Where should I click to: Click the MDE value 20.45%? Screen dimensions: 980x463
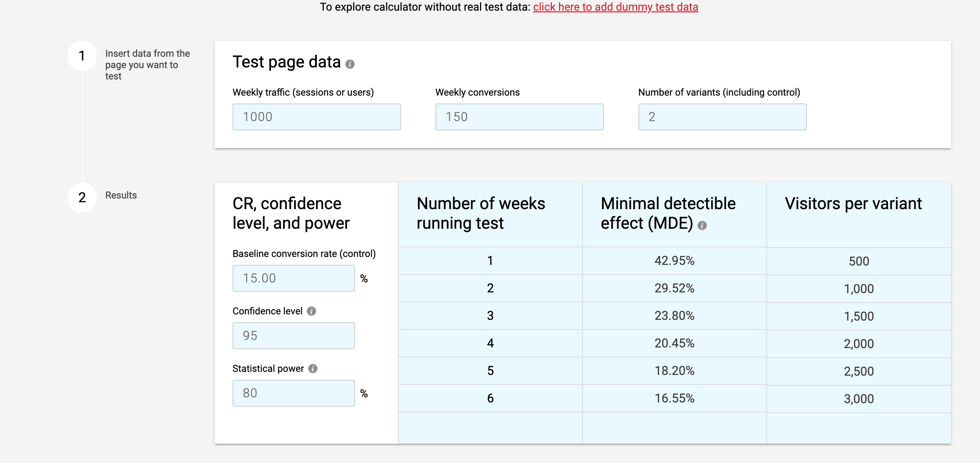[674, 343]
